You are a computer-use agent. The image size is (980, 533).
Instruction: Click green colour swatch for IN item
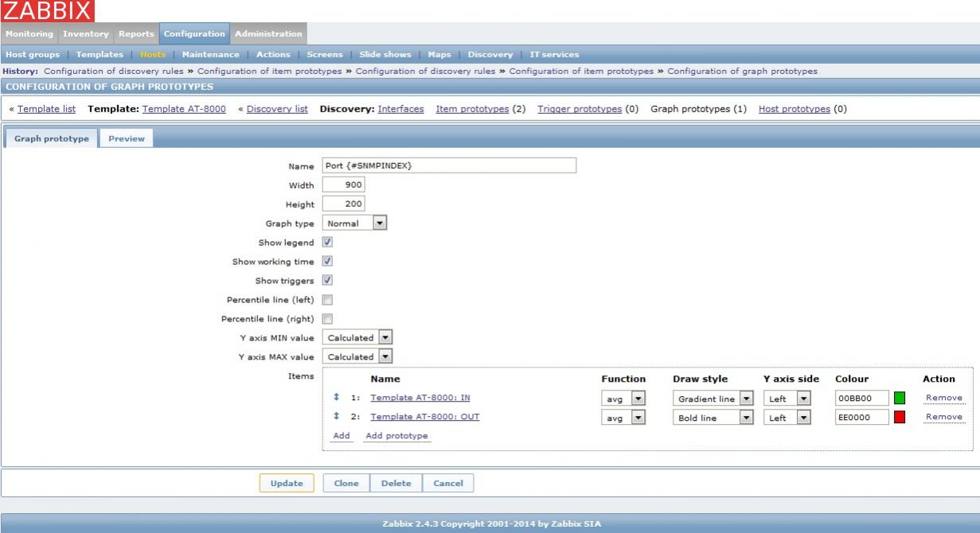[x=900, y=398]
